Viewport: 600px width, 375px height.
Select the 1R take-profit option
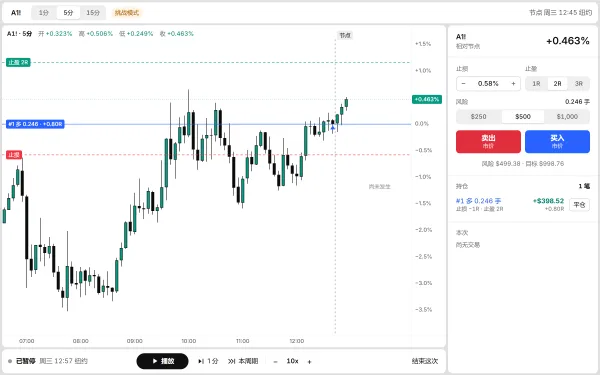pos(536,83)
